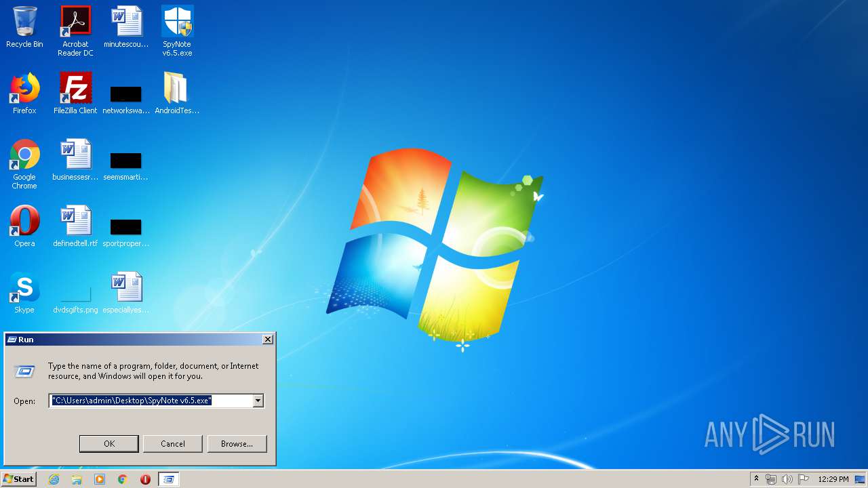Select the Firefox desktop shortcut

24,94
